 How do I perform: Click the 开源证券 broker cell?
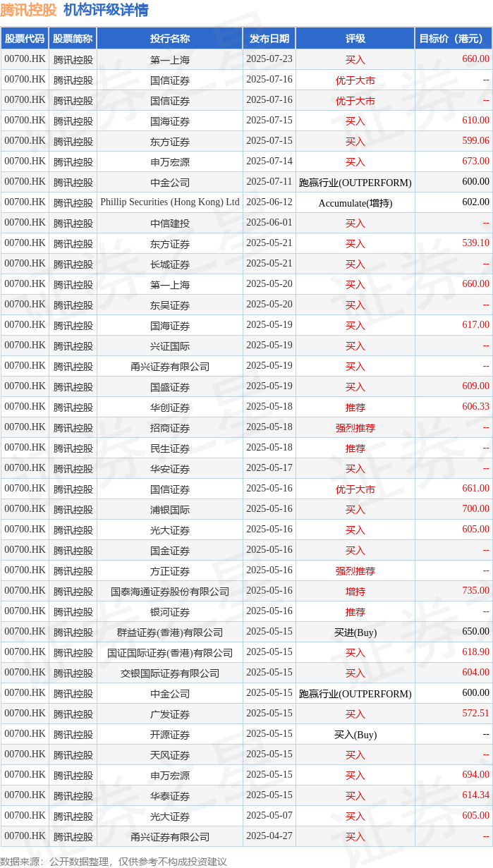[x=170, y=735]
